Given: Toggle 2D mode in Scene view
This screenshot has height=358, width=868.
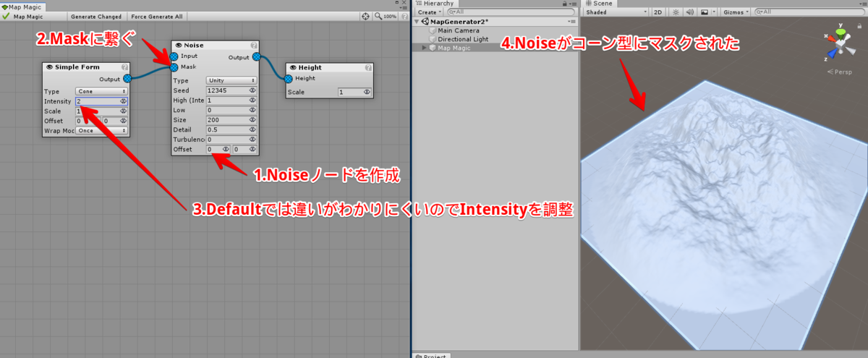Looking at the screenshot, I should [658, 12].
